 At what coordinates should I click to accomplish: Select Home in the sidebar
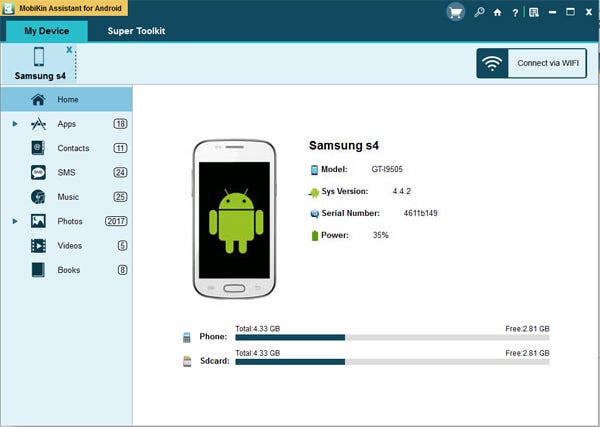[x=66, y=99]
